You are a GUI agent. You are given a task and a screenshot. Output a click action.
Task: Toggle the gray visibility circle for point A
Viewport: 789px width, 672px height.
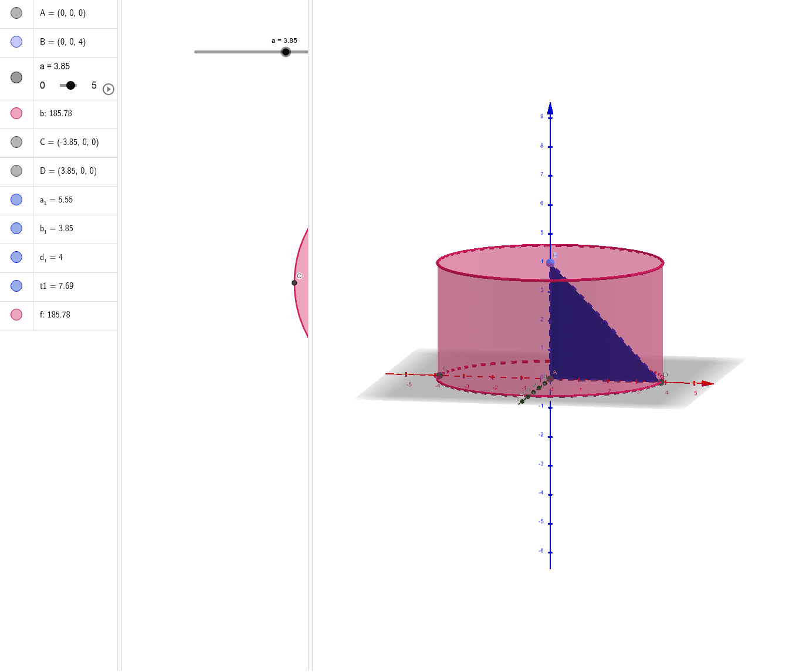(x=16, y=12)
